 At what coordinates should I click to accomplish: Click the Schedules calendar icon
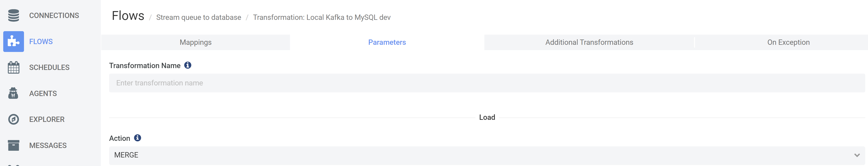(13, 67)
